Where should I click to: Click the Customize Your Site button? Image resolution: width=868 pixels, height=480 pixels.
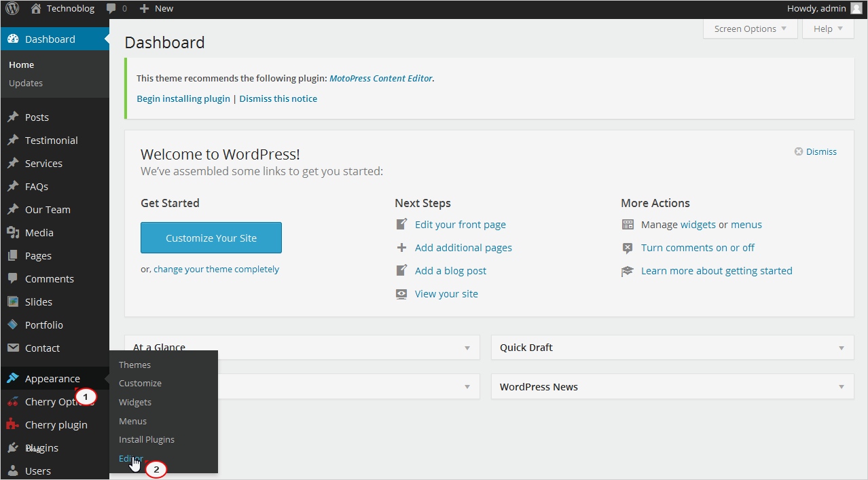click(211, 238)
